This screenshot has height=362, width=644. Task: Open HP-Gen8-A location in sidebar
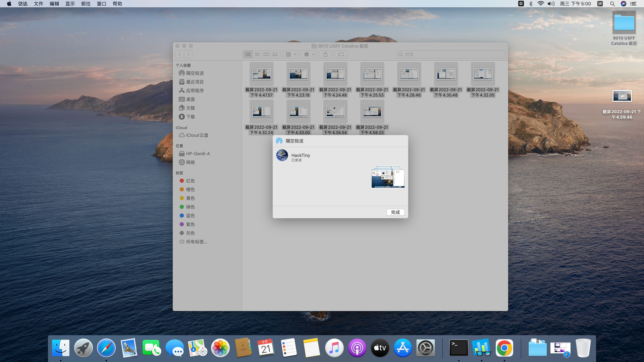(x=198, y=154)
